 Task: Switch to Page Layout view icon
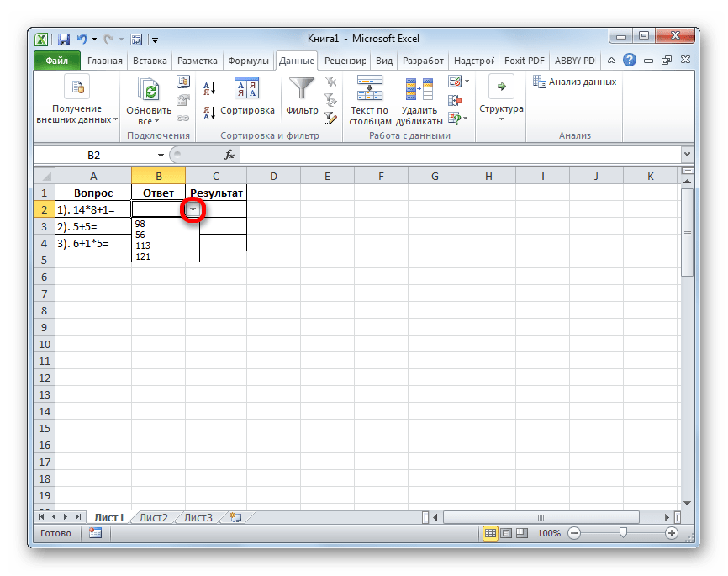tap(506, 533)
